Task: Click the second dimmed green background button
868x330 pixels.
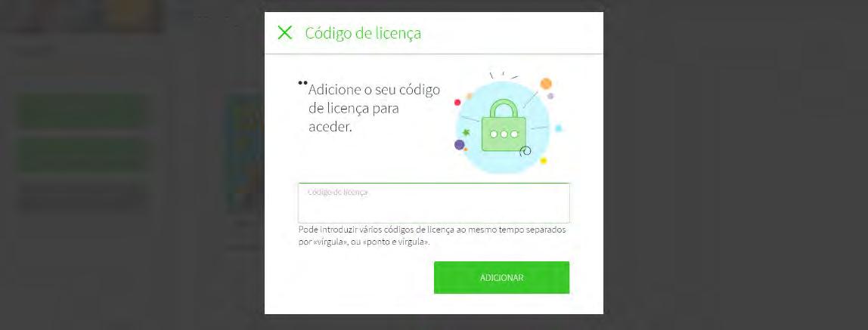Action: click(83, 154)
